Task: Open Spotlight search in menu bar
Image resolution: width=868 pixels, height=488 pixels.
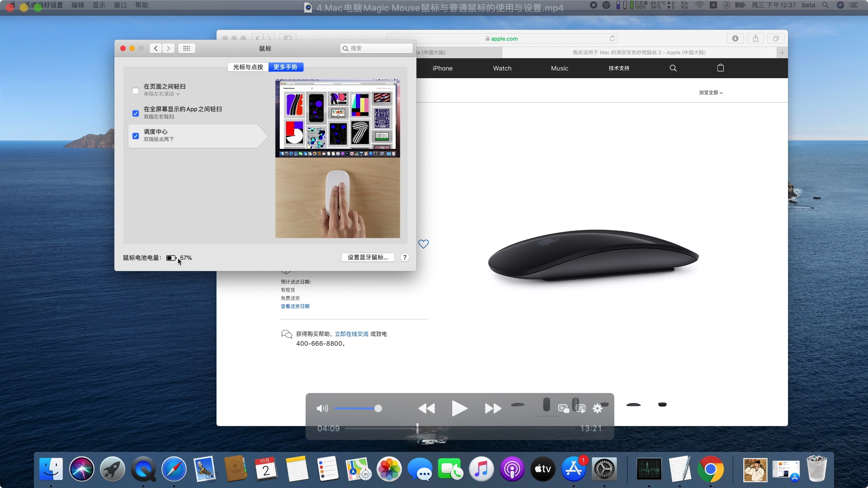Action: pos(825,5)
